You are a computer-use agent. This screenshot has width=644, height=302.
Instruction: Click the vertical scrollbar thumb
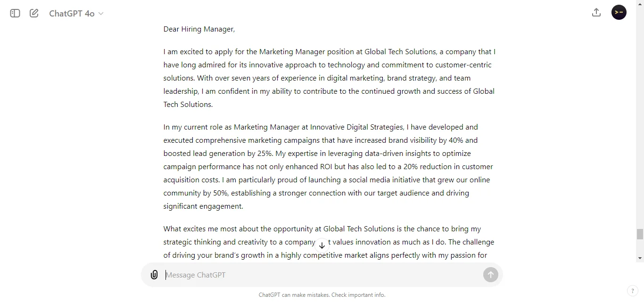click(640, 233)
